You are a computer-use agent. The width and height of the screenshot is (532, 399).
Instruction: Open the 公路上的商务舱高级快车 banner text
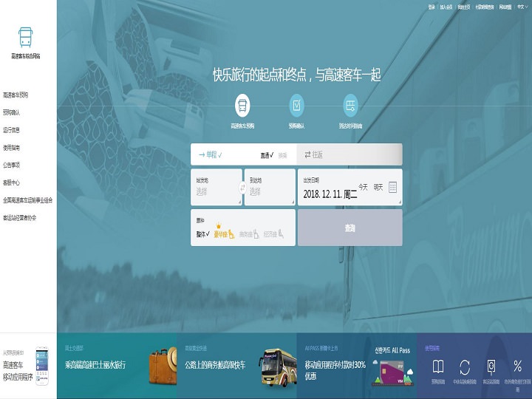(215, 366)
